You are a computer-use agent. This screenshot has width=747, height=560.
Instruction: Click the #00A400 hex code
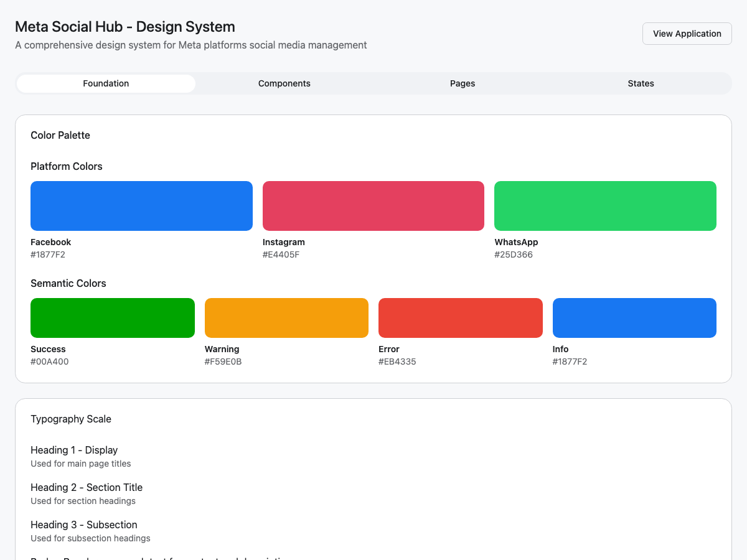[x=50, y=362]
